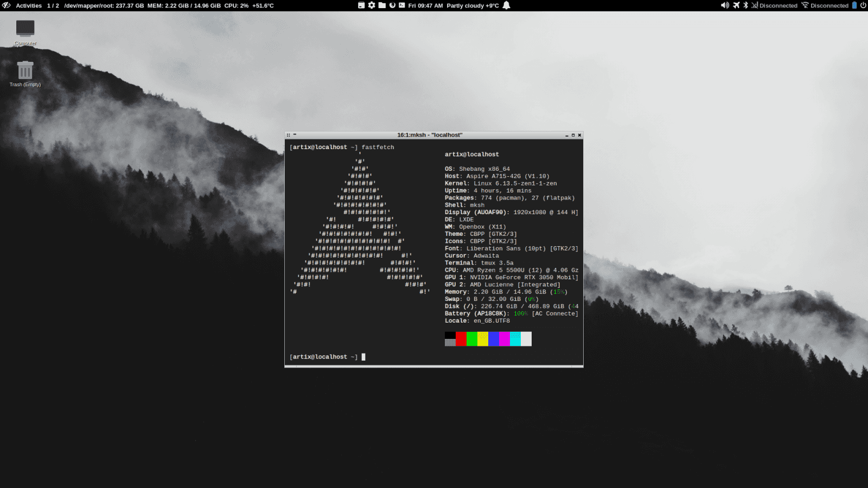Click the MEM usage readout in panel

[x=184, y=5]
